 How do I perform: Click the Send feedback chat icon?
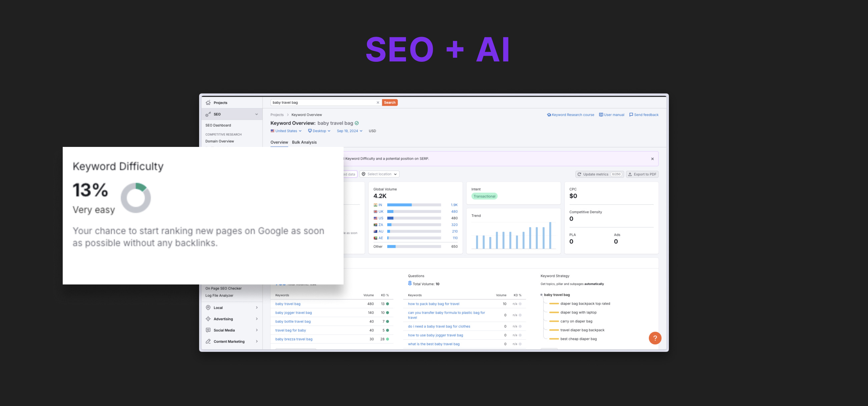coord(631,115)
